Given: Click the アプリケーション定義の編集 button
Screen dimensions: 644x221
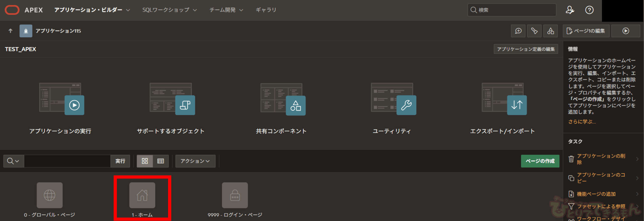Looking at the screenshot, I should (x=526, y=49).
